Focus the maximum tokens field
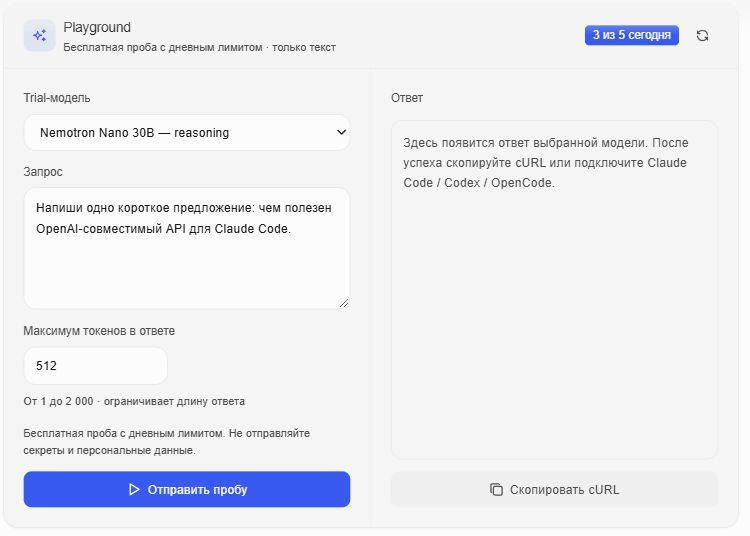Image resolution: width=750 pixels, height=536 pixels. [96, 366]
